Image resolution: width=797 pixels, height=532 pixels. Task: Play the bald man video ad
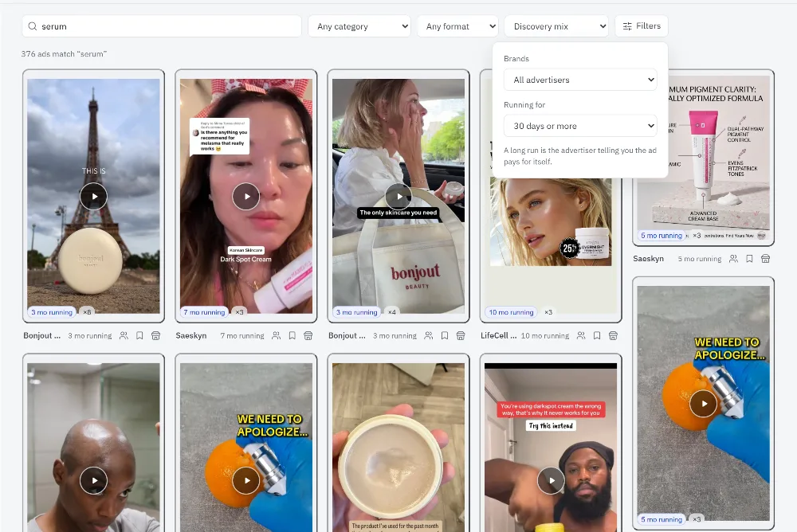pyautogui.click(x=93, y=480)
